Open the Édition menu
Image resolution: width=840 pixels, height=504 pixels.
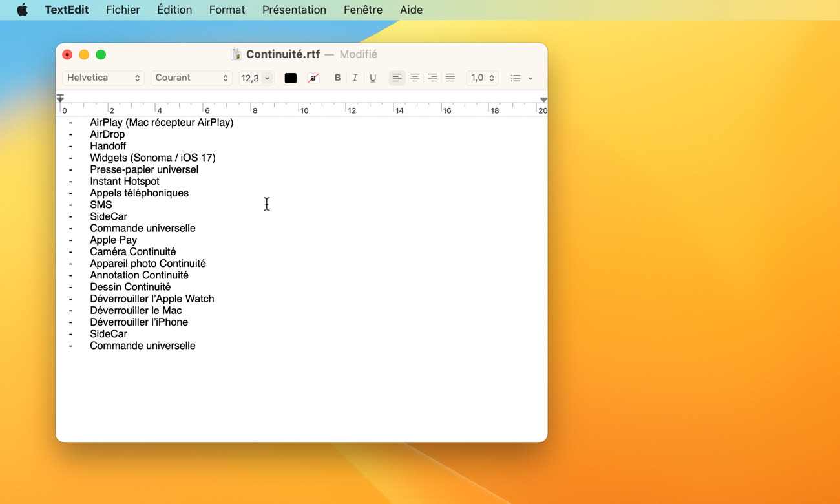[x=174, y=10]
